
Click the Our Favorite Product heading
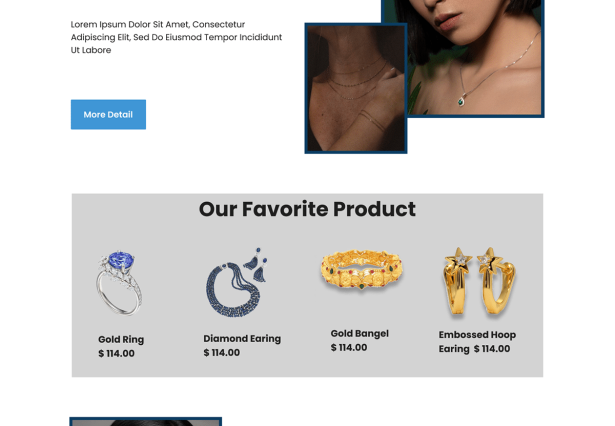(x=307, y=209)
